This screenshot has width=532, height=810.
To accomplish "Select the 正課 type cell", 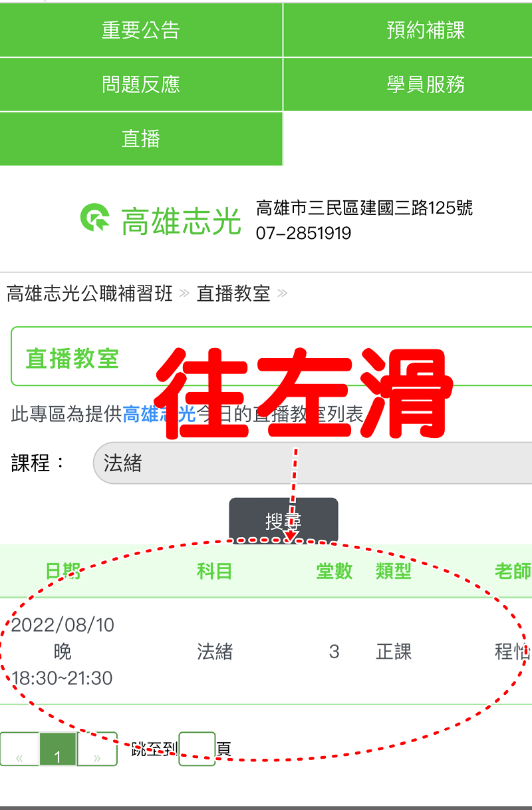I will [394, 652].
